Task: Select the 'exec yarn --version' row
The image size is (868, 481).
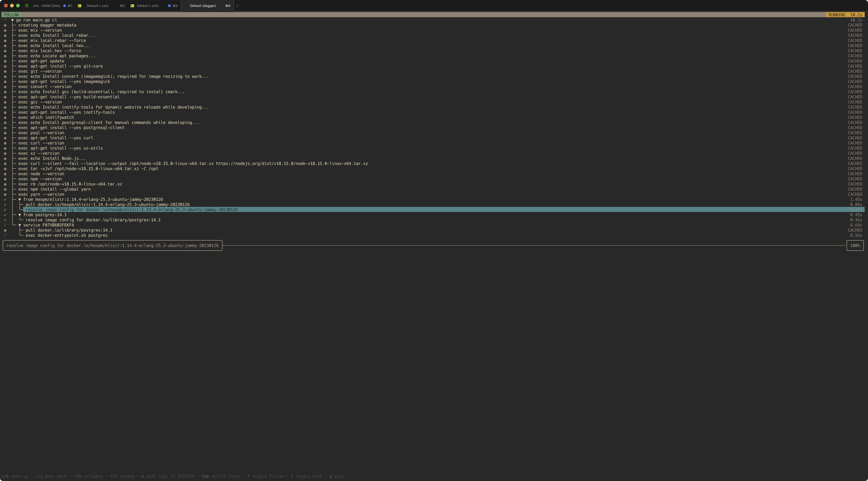Action: point(433,195)
